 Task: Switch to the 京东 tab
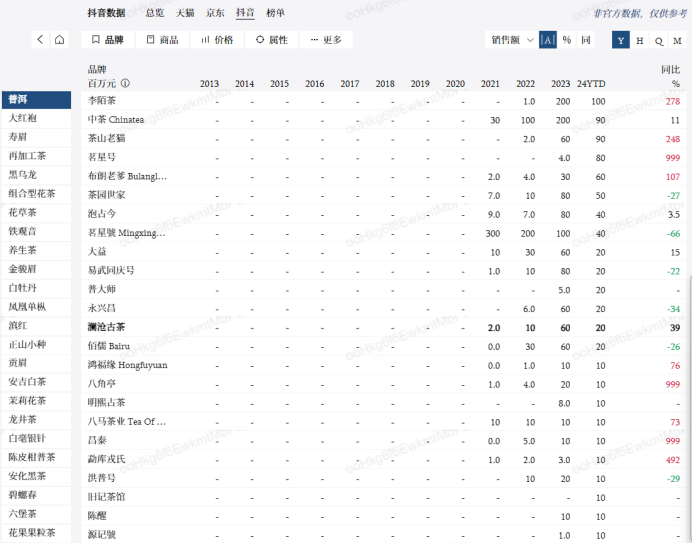click(x=215, y=13)
